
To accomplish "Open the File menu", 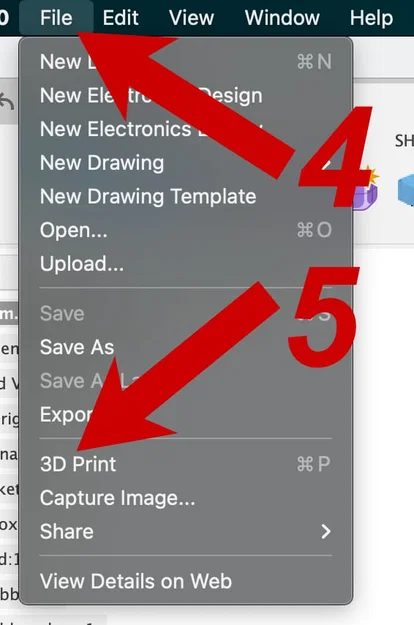I will pos(56,18).
